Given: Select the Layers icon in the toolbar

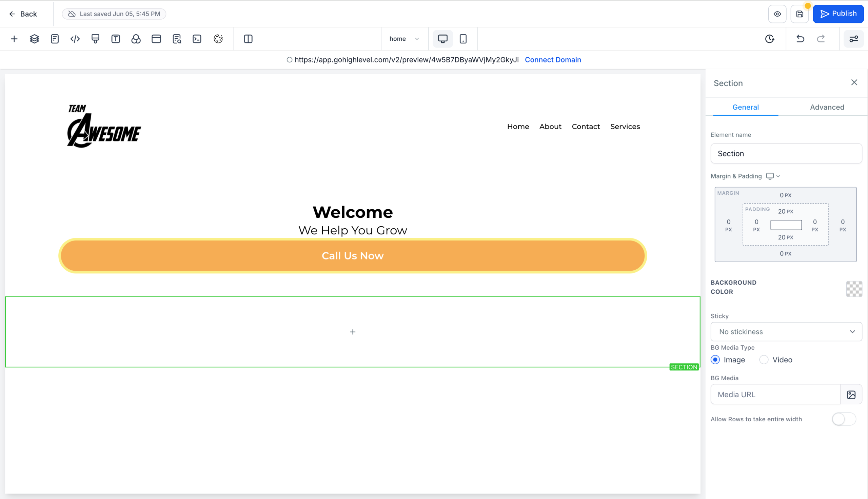Looking at the screenshot, I should coord(34,39).
